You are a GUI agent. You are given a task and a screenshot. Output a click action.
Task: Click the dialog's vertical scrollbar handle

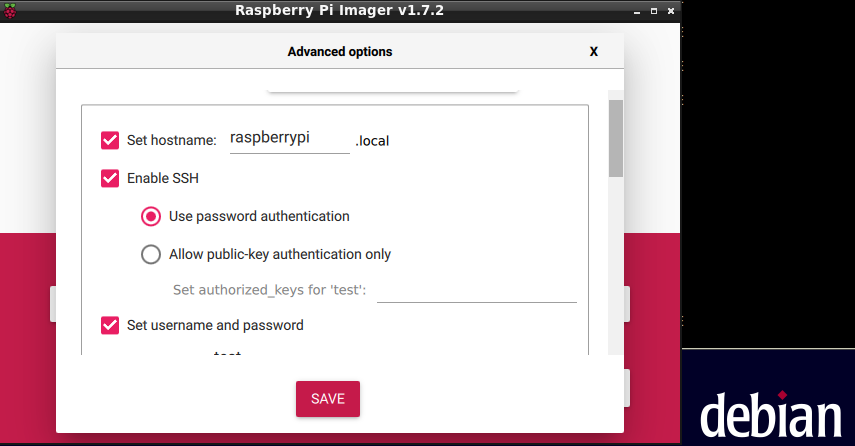pos(616,137)
